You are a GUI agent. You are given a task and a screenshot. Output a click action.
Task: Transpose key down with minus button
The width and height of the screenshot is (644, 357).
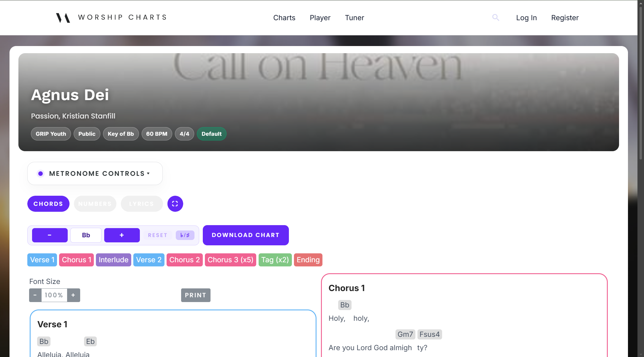click(50, 235)
